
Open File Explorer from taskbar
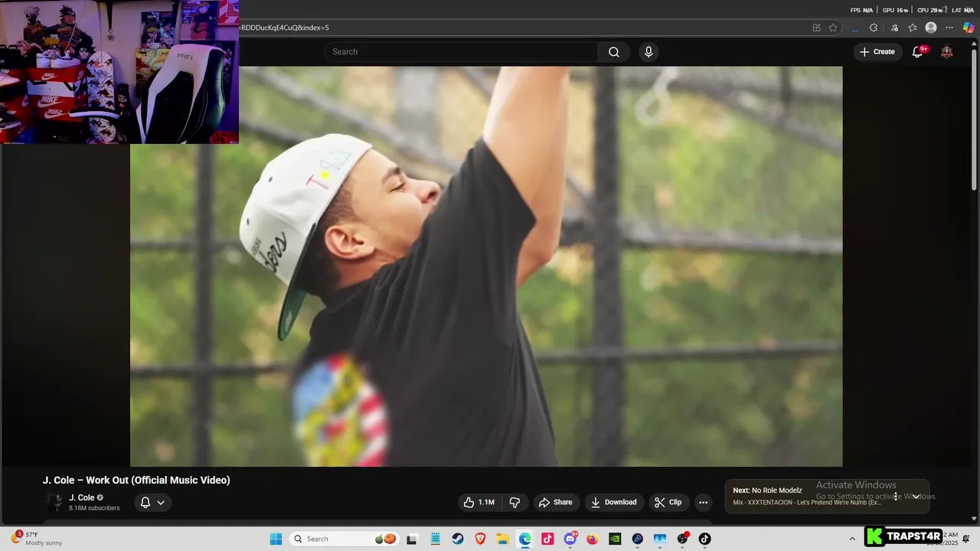coord(502,539)
